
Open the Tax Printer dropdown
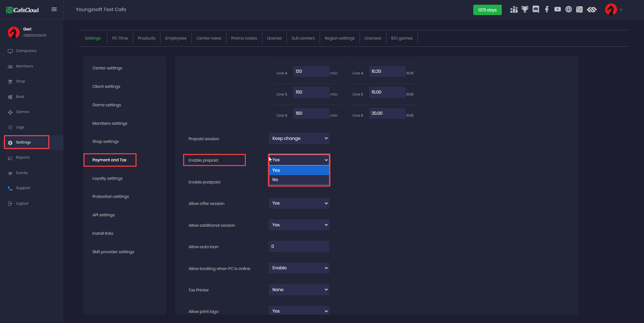coord(299,290)
